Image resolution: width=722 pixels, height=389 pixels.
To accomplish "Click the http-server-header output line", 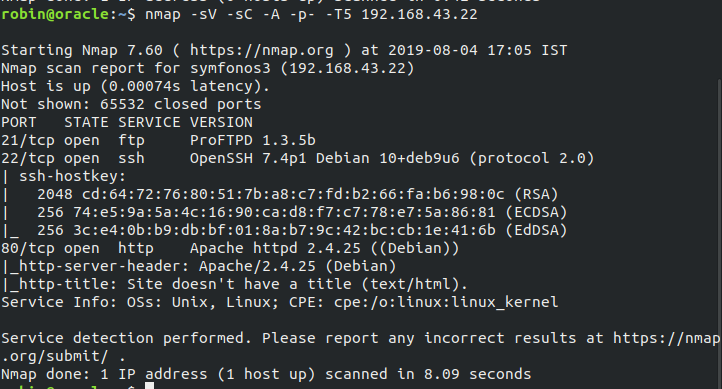I will pyautogui.click(x=198, y=266).
